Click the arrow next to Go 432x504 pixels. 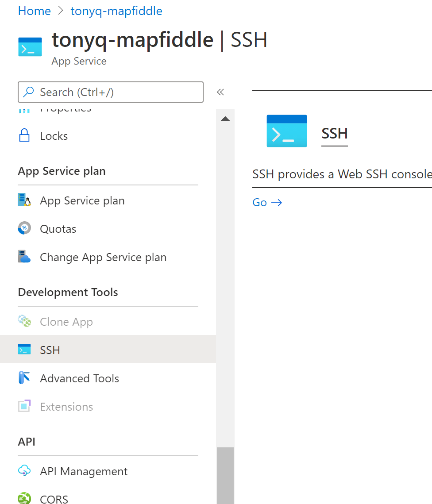277,203
